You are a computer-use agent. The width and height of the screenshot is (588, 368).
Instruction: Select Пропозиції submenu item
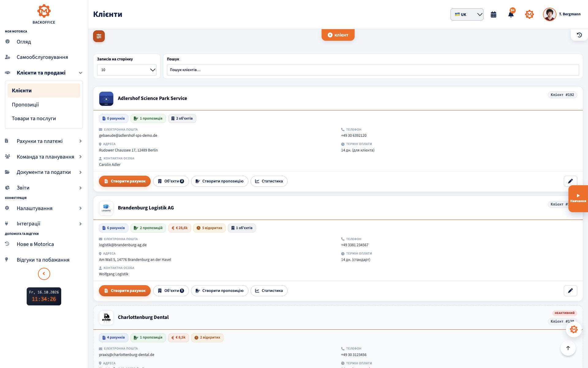[x=44, y=105]
